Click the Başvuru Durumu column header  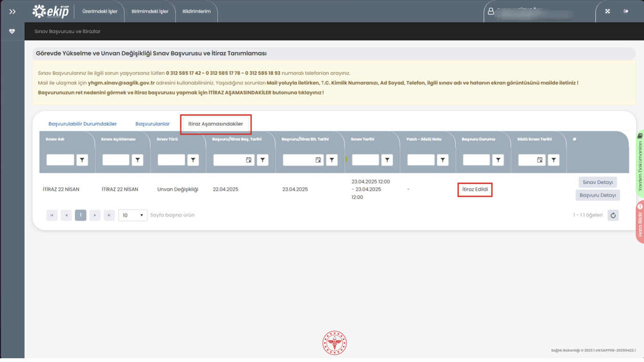tap(479, 139)
